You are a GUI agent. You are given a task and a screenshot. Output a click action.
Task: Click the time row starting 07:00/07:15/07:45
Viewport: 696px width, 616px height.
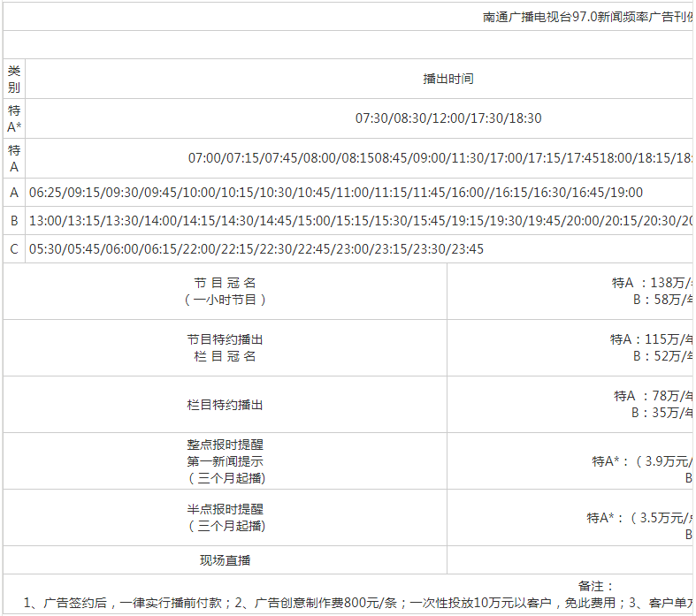click(x=440, y=158)
